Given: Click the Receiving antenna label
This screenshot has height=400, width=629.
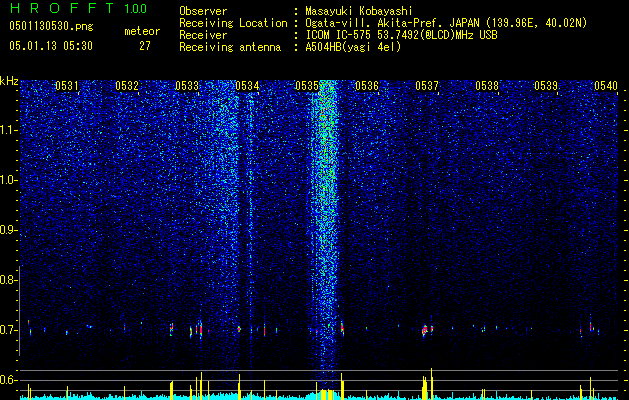Looking at the screenshot, I should (230, 47).
